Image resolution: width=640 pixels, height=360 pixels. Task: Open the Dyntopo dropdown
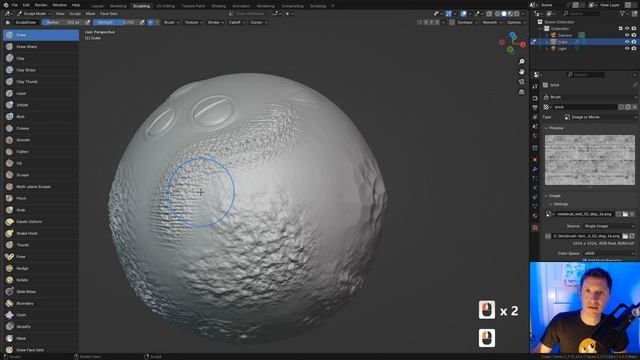click(467, 22)
